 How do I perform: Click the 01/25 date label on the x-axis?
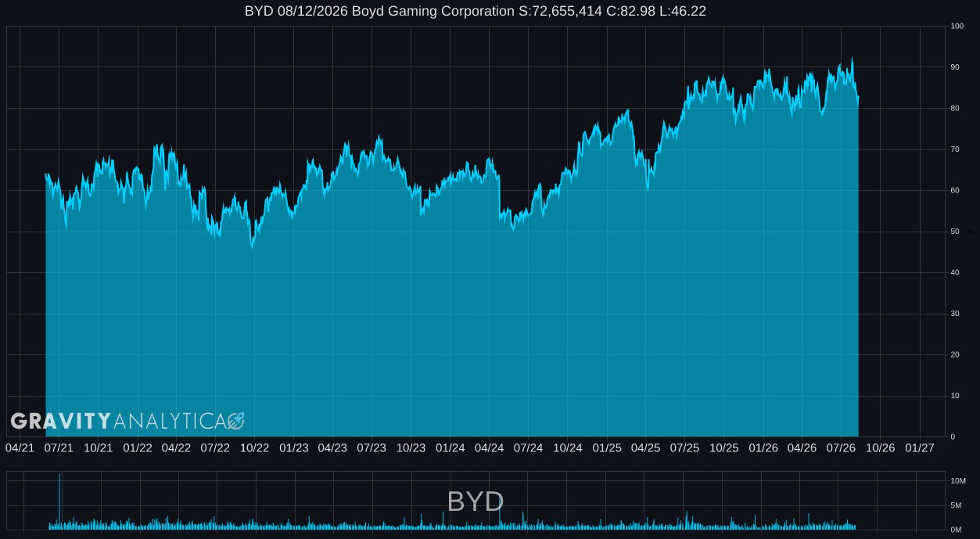[606, 448]
